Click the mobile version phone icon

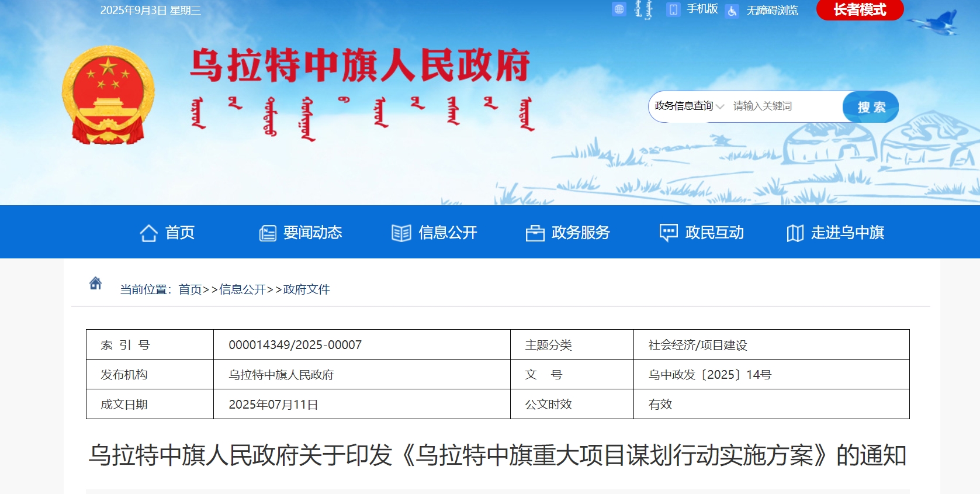(673, 9)
